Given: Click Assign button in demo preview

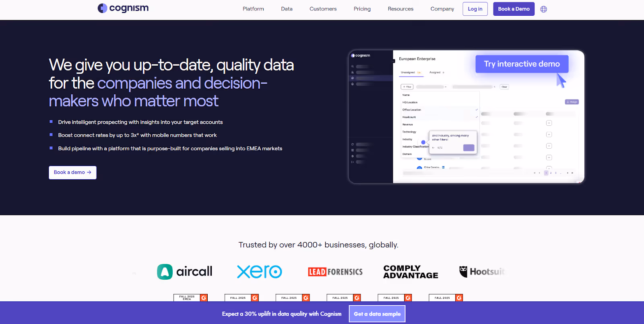Looking at the screenshot, I should tap(572, 102).
